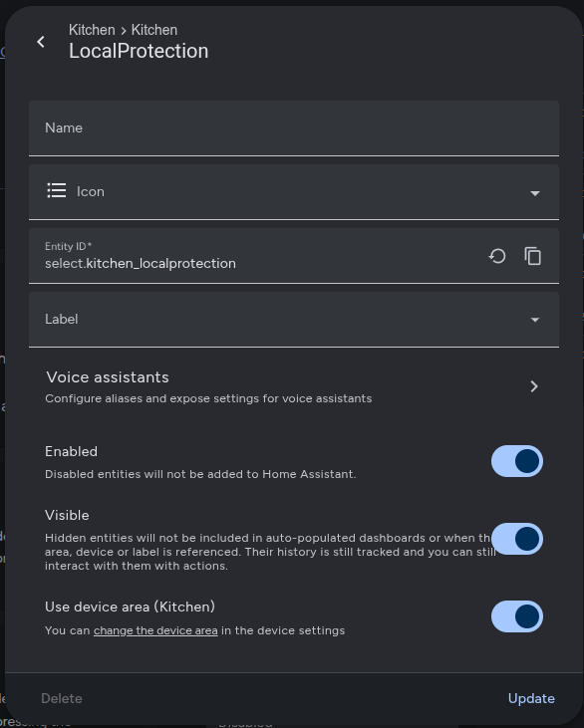Click the first Kitchen breadcrumb in the header
The width and height of the screenshot is (584, 728).
(92, 30)
